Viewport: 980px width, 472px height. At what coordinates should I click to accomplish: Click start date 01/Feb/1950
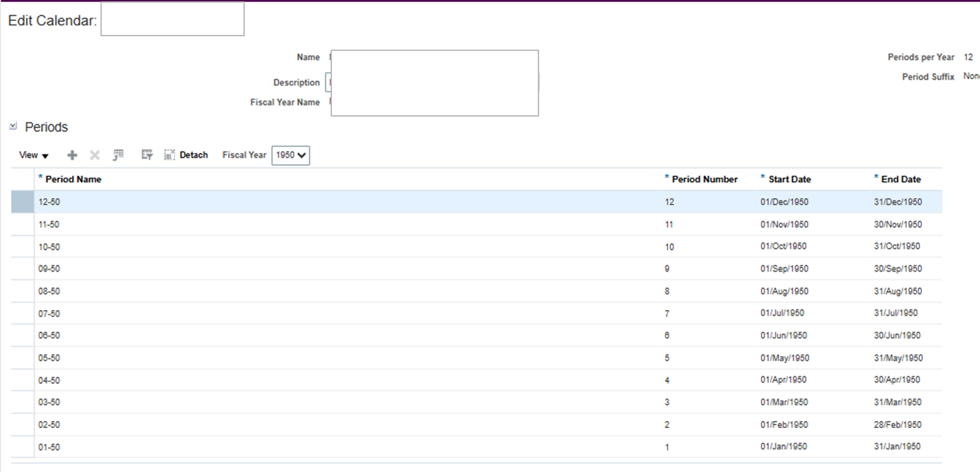pos(784,425)
